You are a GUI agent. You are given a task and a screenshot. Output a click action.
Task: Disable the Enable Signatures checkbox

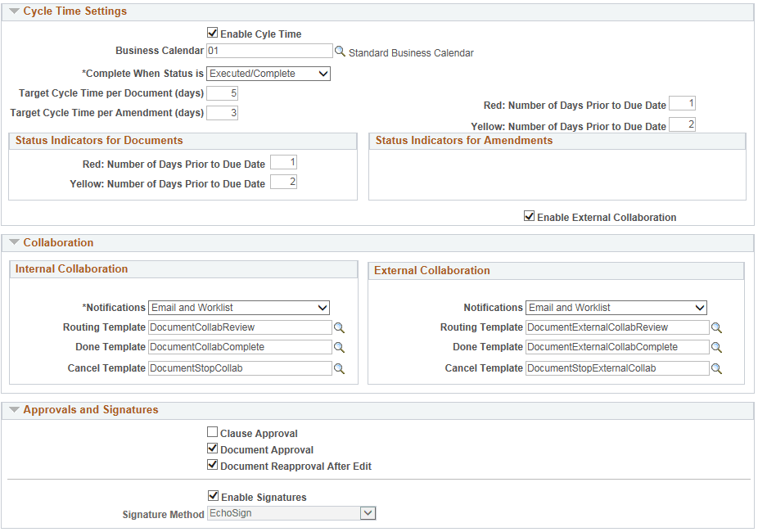click(x=213, y=495)
